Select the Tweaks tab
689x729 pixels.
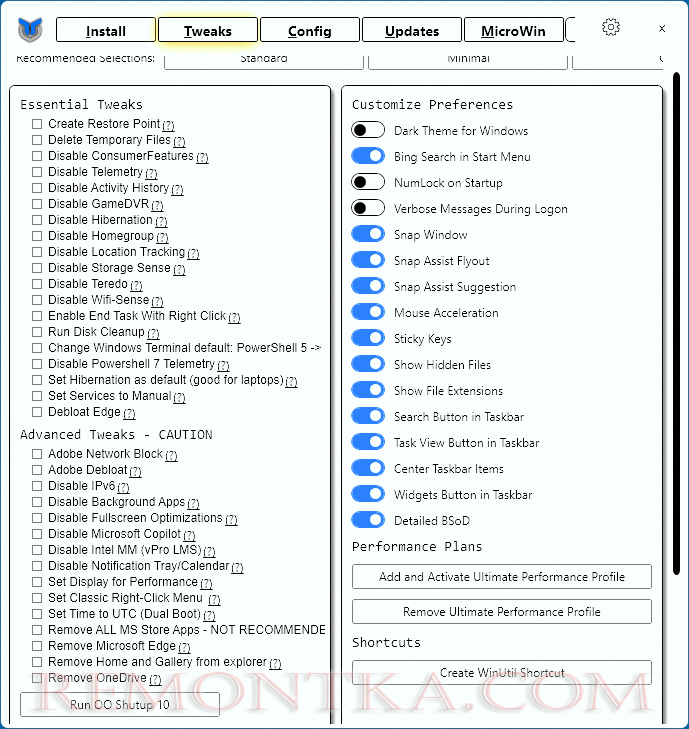pyautogui.click(x=208, y=30)
